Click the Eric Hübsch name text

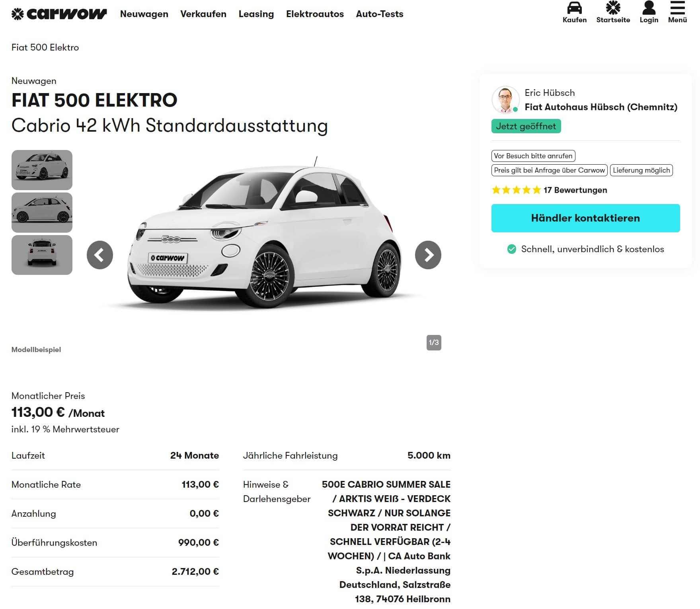[x=550, y=93]
